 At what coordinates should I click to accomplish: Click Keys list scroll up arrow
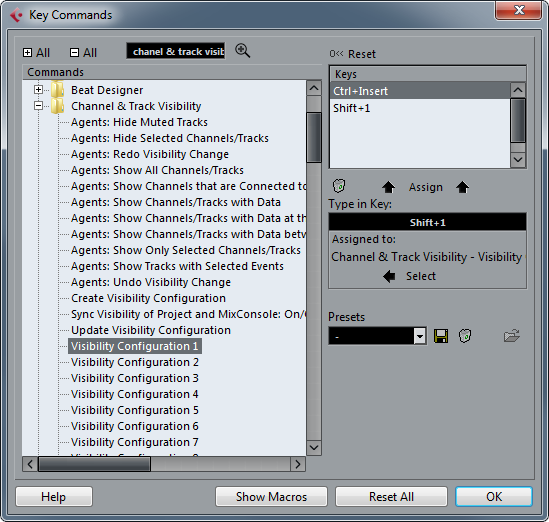coord(518,90)
